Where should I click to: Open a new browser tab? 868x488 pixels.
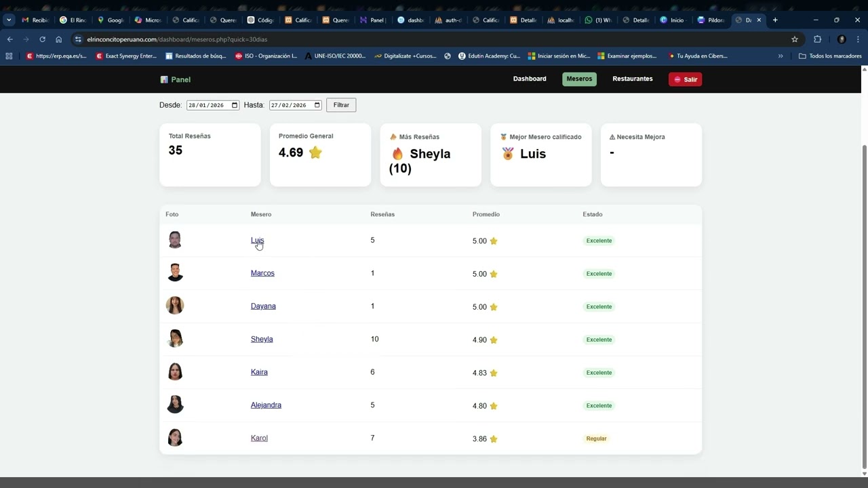click(775, 20)
